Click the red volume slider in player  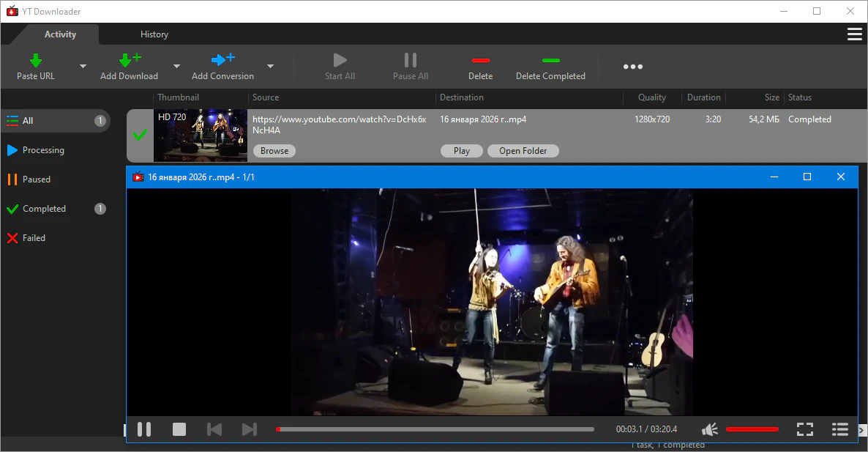pyautogui.click(x=752, y=429)
